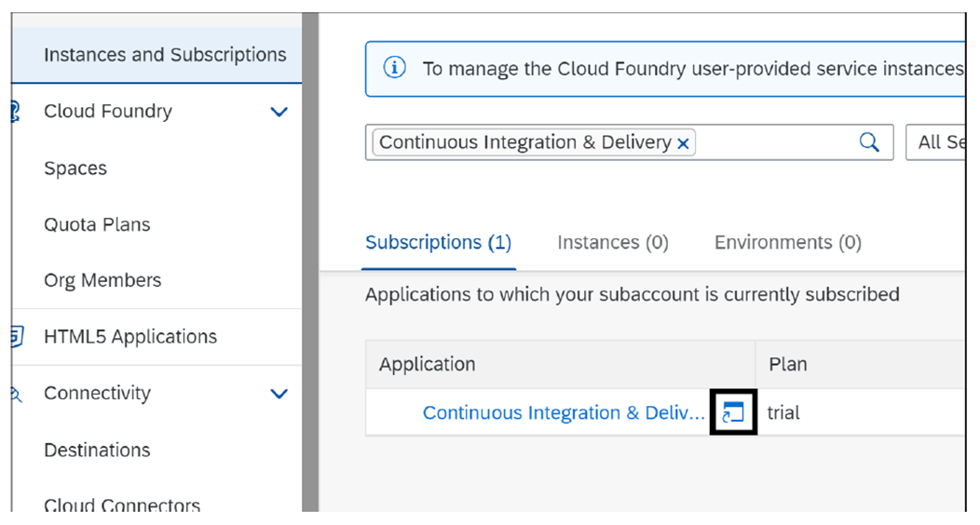
Task: Click the Cloud Foundry sidebar icon
Action: [16, 112]
